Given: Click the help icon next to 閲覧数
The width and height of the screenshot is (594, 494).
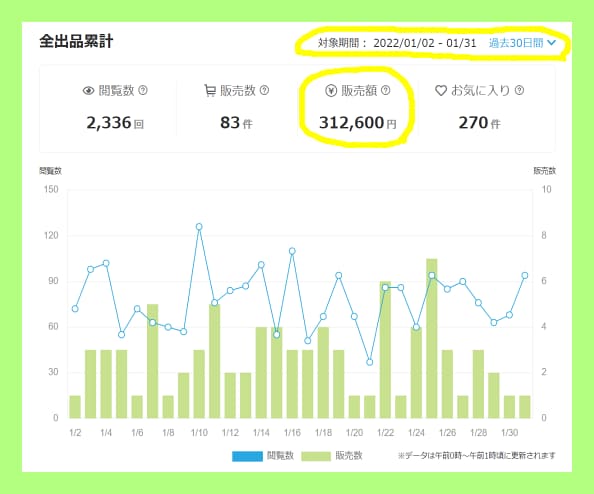Looking at the screenshot, I should (143, 90).
